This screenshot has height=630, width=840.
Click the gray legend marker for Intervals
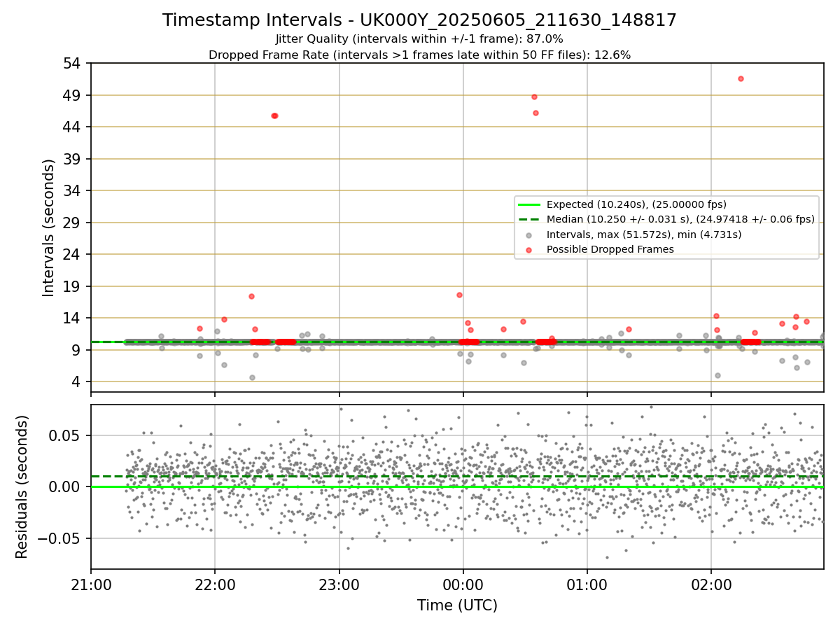point(530,234)
